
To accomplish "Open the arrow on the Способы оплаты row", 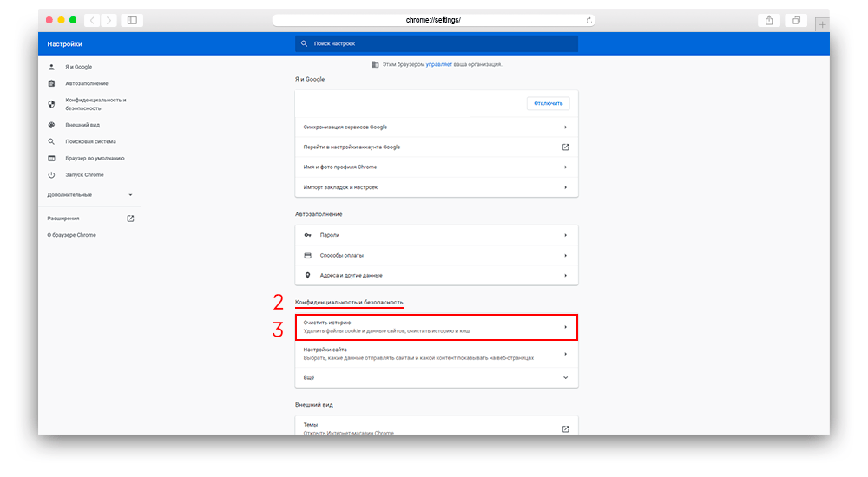I will (x=565, y=256).
